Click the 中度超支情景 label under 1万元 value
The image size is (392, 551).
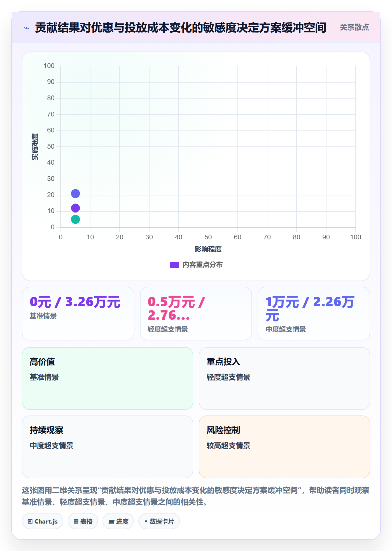point(286,329)
